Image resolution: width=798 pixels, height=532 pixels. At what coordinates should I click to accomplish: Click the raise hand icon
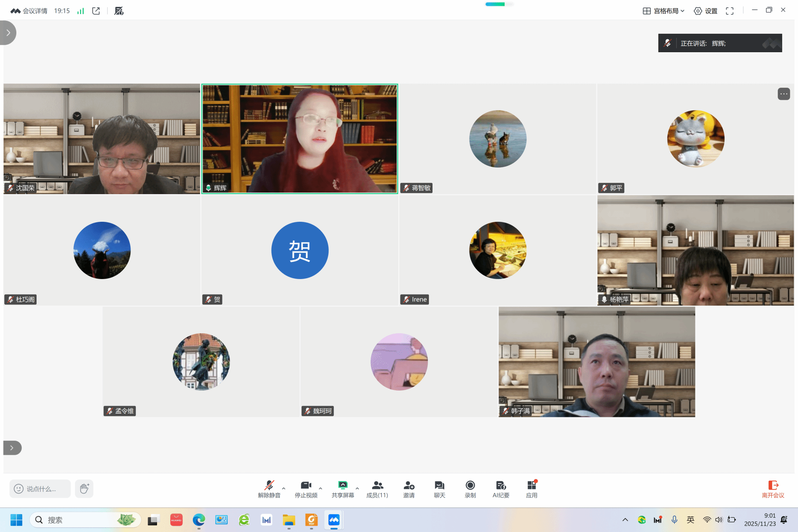[84, 488]
